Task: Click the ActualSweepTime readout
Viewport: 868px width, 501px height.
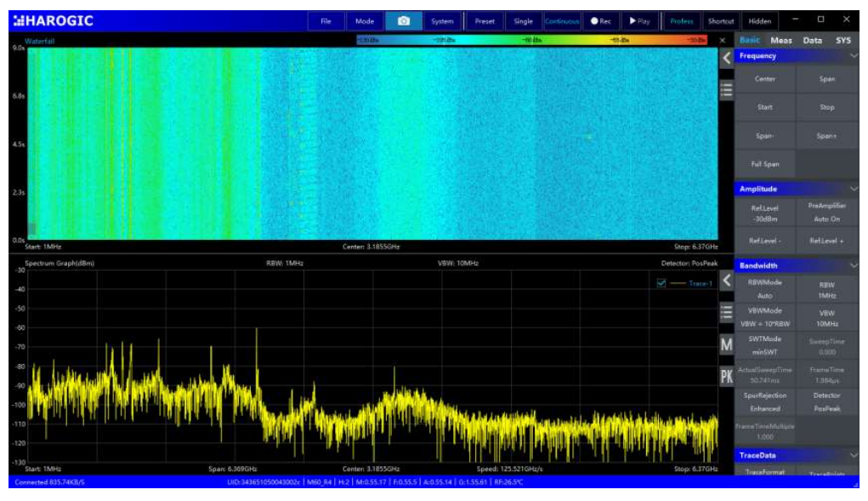Action: [x=765, y=375]
